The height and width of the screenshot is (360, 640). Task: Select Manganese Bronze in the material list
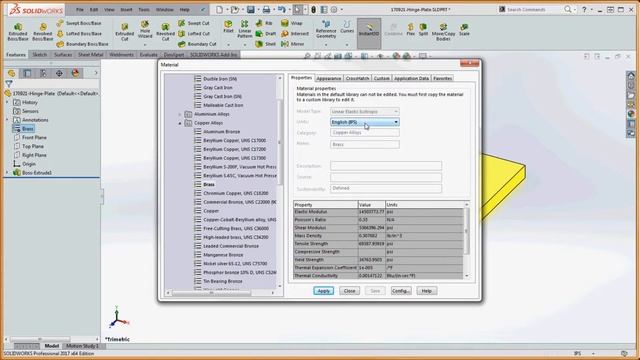click(x=223, y=255)
